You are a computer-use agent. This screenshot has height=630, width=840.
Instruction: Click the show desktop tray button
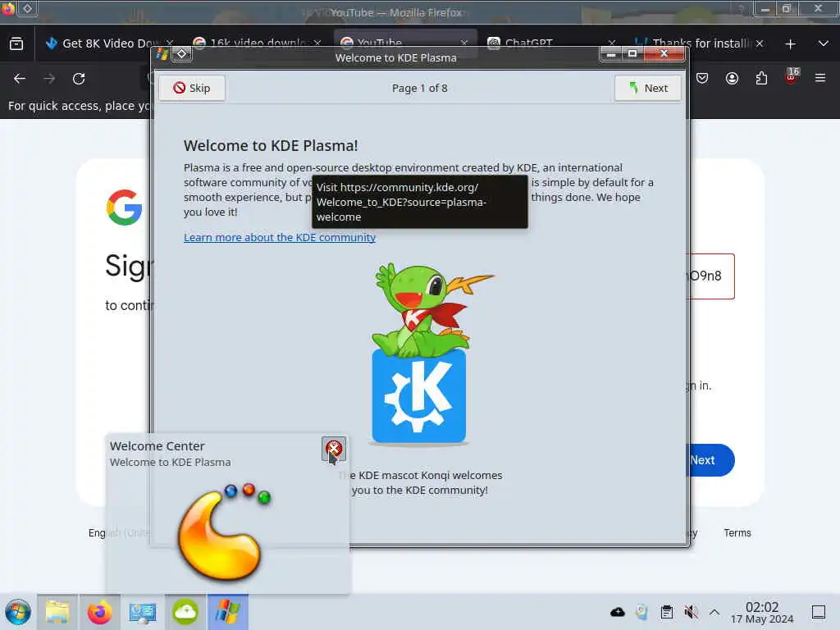coord(819,612)
